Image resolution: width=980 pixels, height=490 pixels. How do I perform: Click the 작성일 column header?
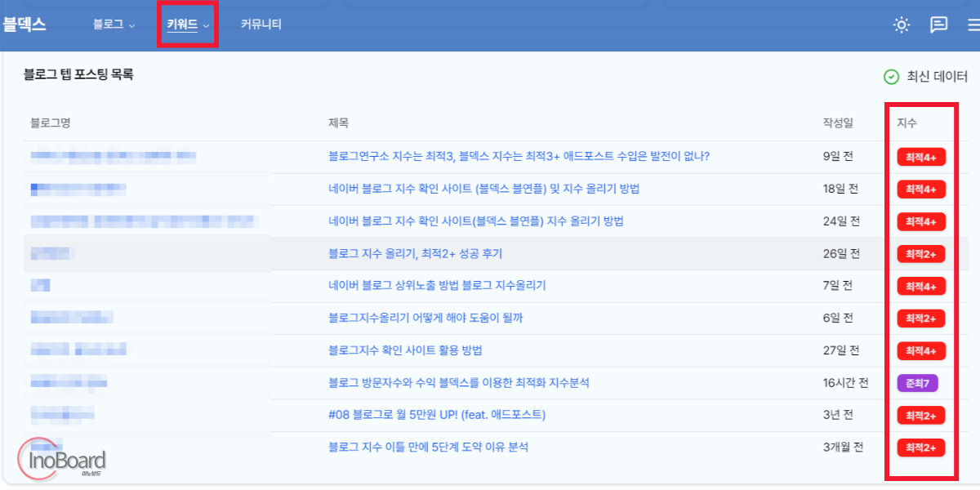[838, 123]
